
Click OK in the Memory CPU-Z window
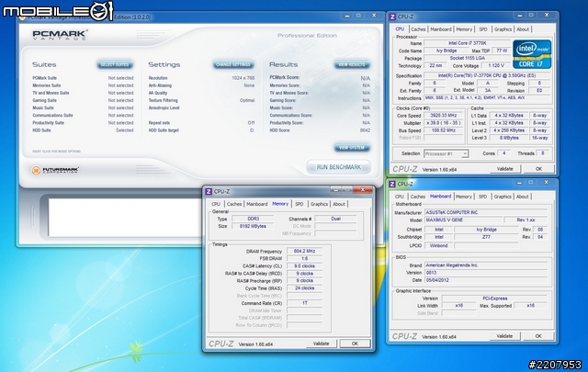coord(355,344)
